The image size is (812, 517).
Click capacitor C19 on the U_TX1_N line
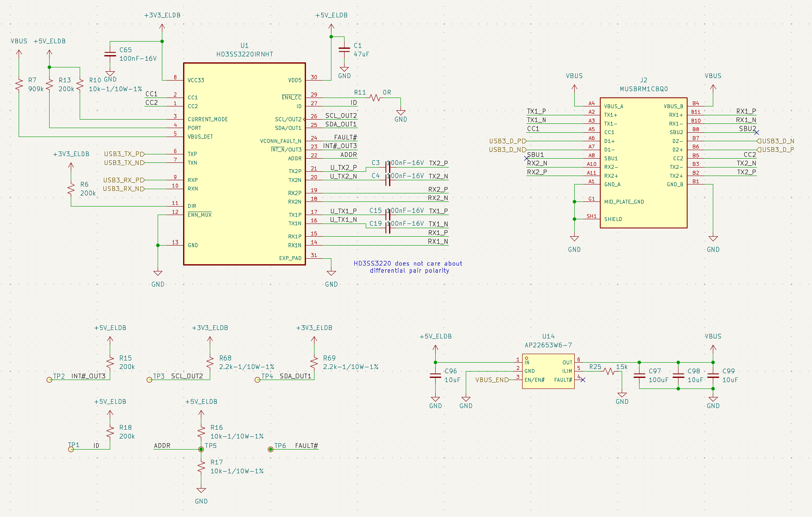(387, 228)
